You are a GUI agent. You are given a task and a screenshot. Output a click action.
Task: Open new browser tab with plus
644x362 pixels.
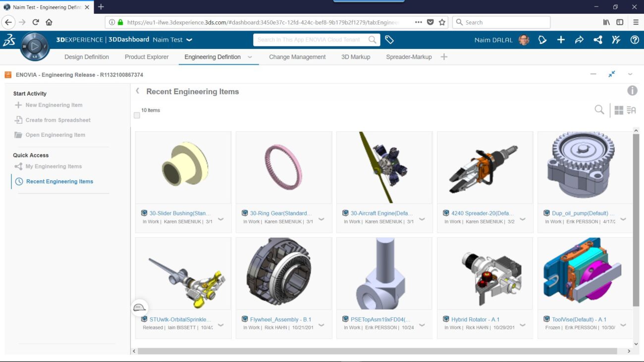[x=101, y=7]
